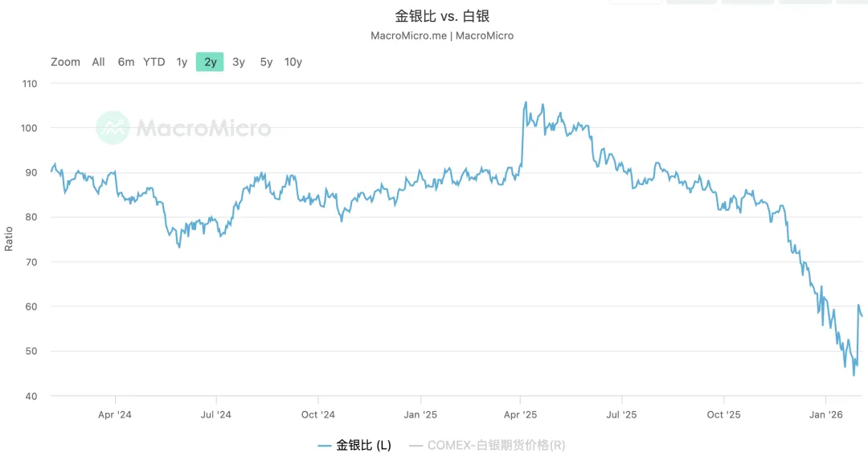Click the chart title 金银比 vs. 白银

(441, 16)
